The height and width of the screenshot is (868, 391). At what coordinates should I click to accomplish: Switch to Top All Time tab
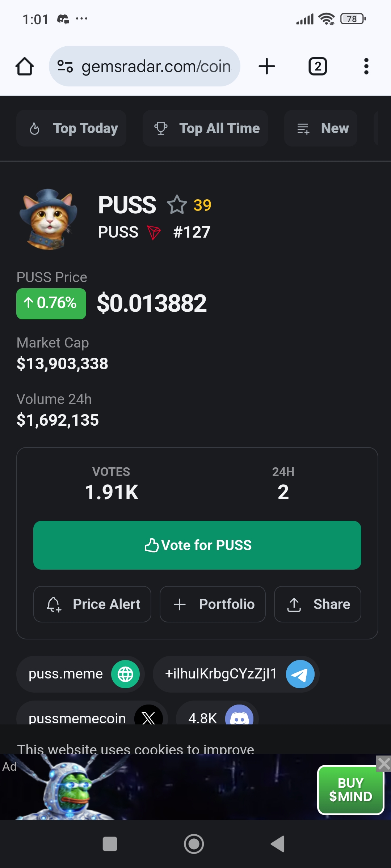click(205, 128)
